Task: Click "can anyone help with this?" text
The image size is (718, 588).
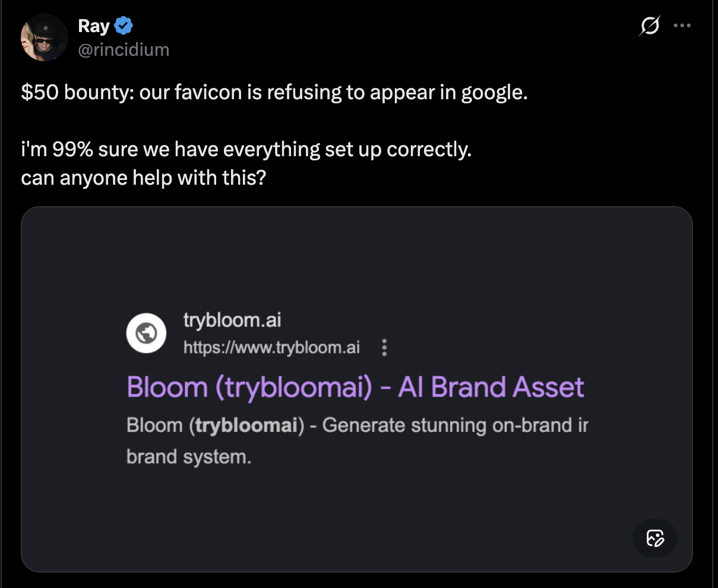Action: coord(143,178)
